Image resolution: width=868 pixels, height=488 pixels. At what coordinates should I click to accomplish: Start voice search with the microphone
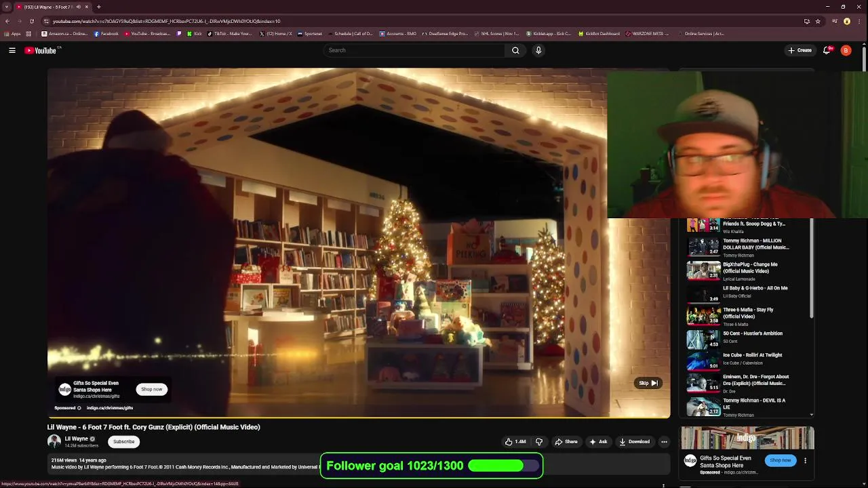point(538,50)
